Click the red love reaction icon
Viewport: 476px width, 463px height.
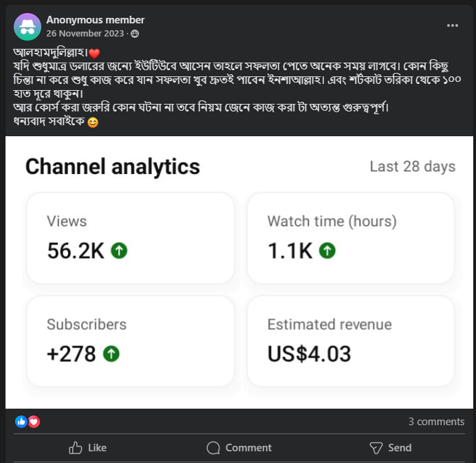34,422
